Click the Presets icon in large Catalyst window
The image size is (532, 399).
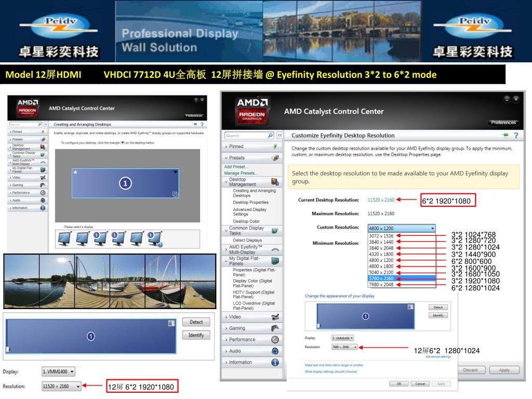(275, 158)
